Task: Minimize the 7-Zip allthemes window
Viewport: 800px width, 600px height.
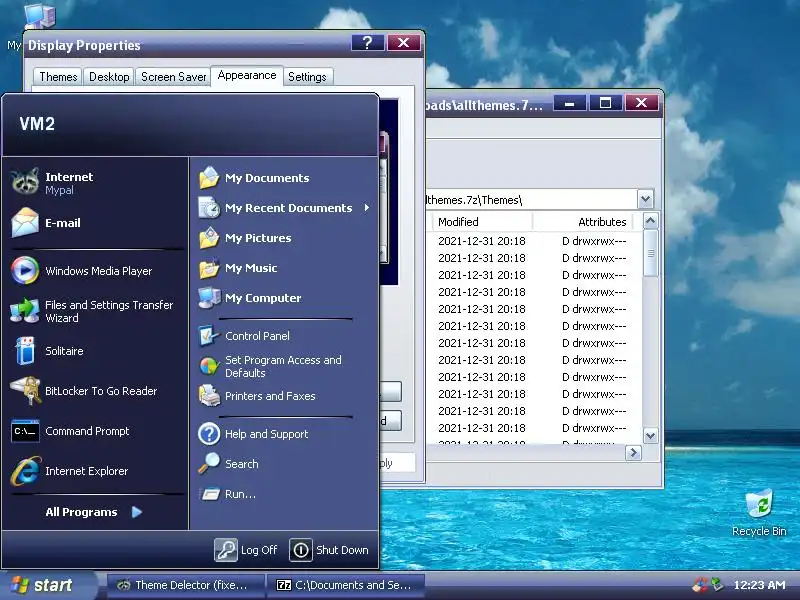Action: (x=569, y=103)
